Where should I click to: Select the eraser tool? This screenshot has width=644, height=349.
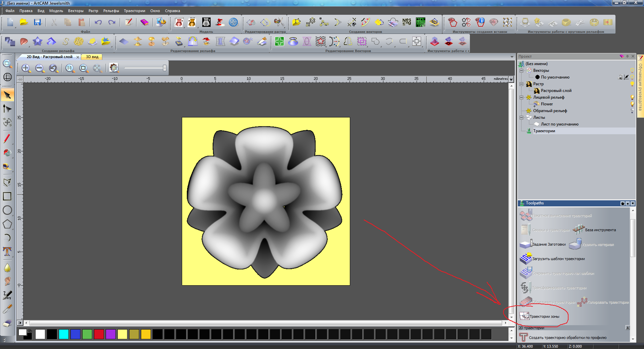(7, 323)
